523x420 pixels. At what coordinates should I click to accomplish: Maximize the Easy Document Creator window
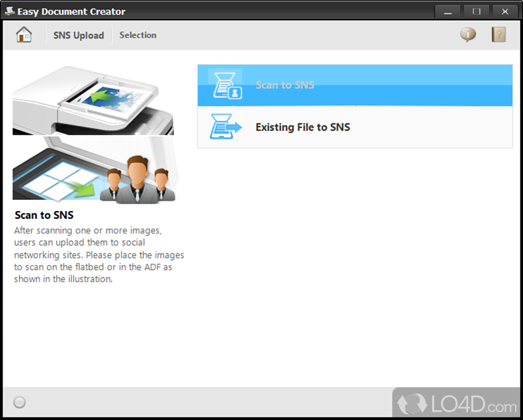477,12
